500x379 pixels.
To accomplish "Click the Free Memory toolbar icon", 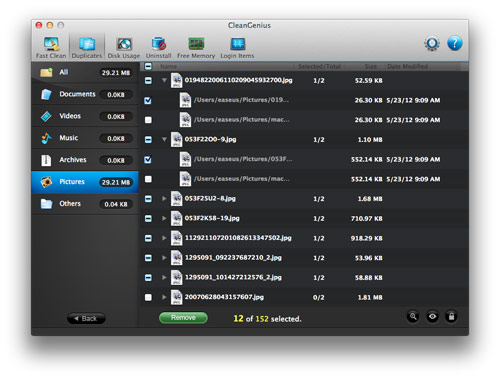I will (x=196, y=47).
